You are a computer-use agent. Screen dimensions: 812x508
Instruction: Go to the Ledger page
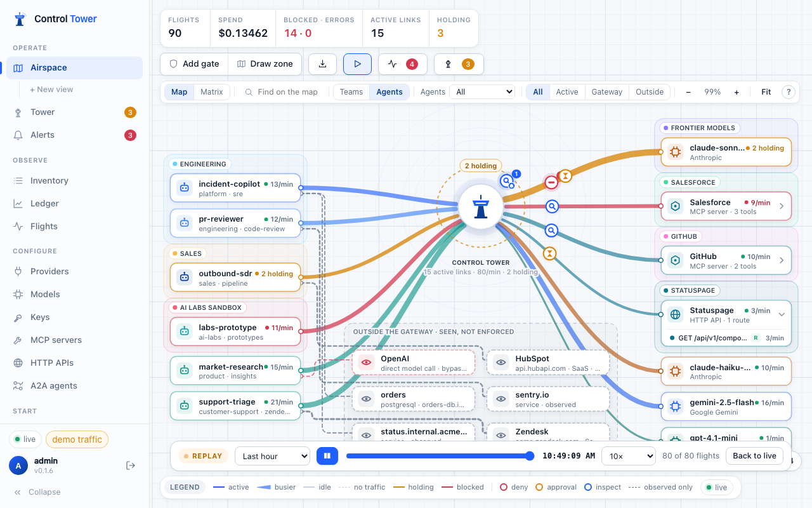pos(74,204)
